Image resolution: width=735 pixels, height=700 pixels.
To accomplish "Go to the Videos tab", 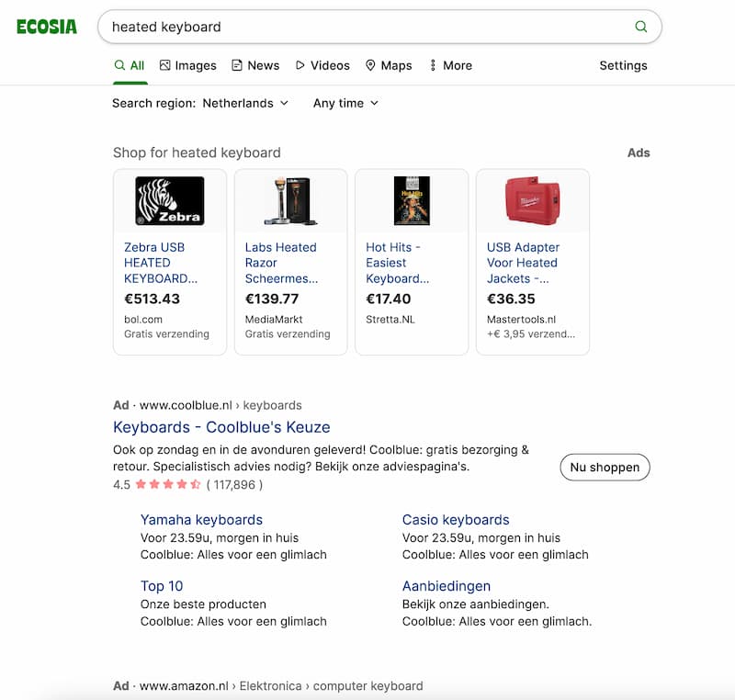I will pyautogui.click(x=322, y=65).
